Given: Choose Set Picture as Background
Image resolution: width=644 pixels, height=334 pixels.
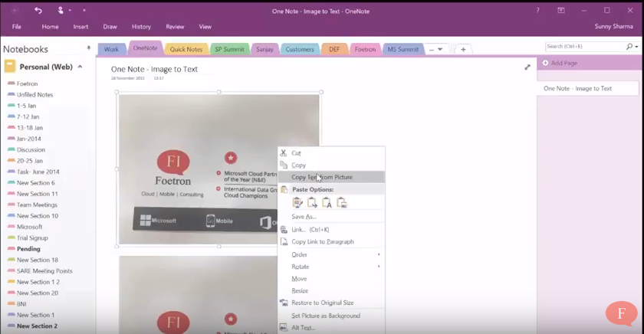Looking at the screenshot, I should click(331, 316).
